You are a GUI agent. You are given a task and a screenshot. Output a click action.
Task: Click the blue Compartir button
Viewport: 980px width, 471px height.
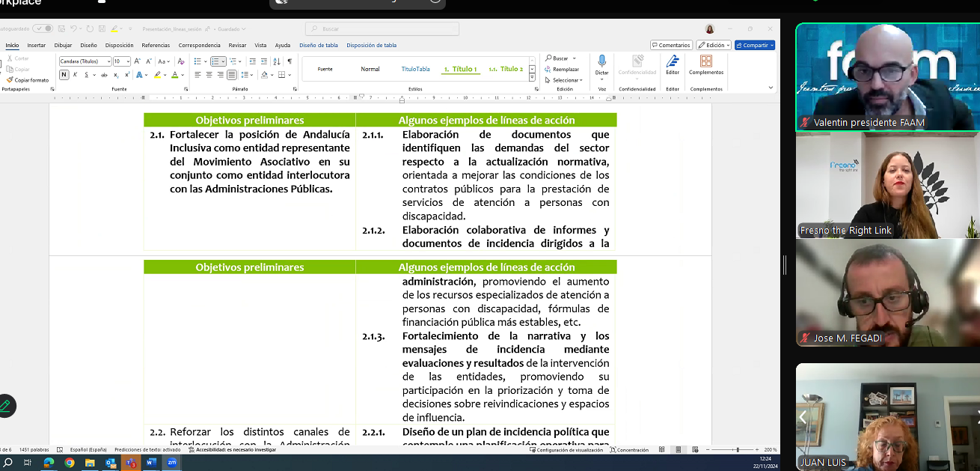click(x=755, y=45)
